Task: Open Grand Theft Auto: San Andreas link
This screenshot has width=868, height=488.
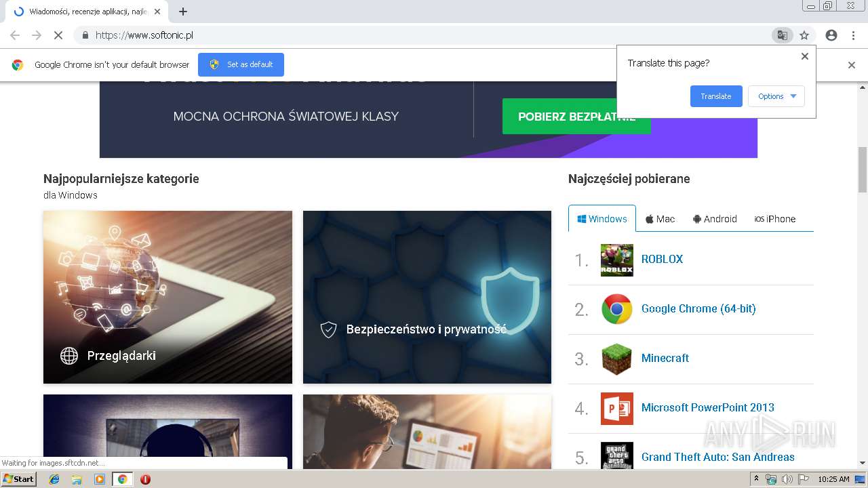Action: (718, 457)
